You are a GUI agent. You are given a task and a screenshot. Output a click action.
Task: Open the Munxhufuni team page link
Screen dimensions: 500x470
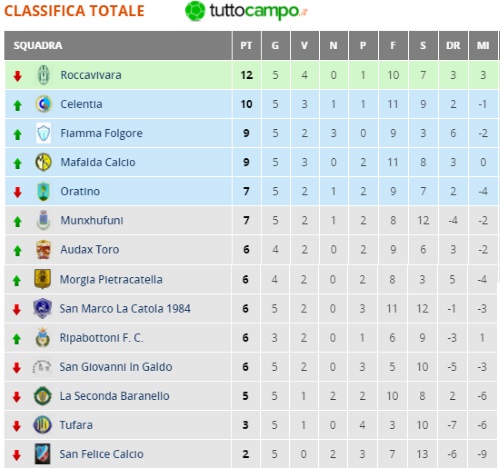pyautogui.click(x=92, y=220)
